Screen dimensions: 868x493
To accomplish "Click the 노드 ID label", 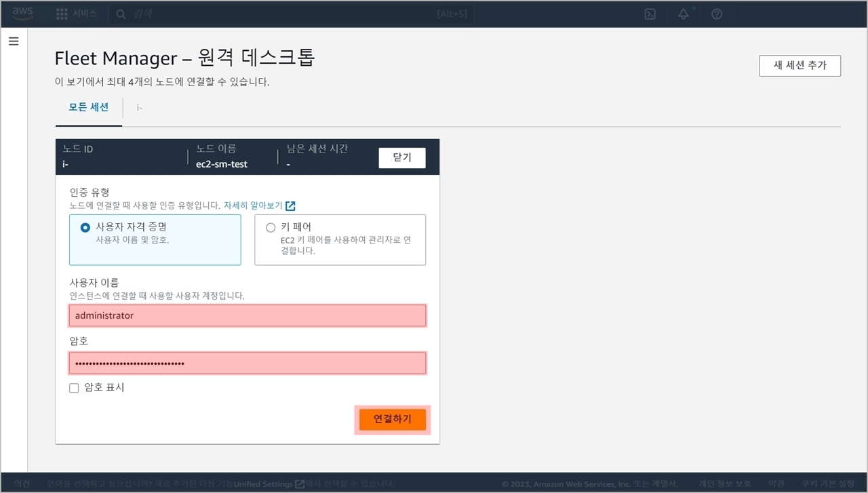I will 78,149.
